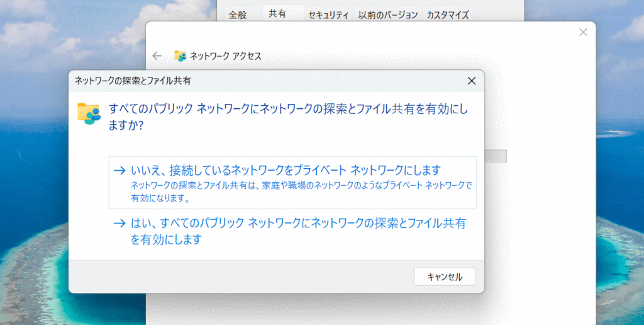Image resolution: width=644 pixels, height=325 pixels.
Task: Click the arrow icon beside the いいえ option
Action: pos(119,170)
